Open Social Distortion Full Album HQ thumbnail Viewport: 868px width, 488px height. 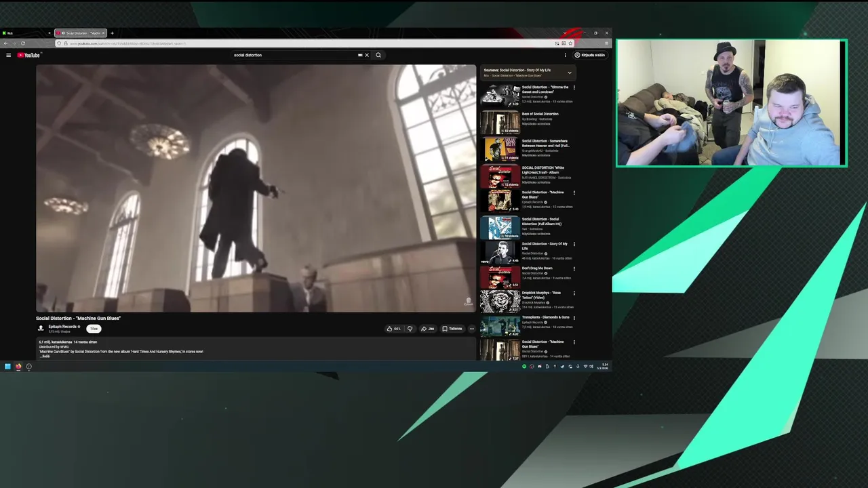(x=500, y=228)
